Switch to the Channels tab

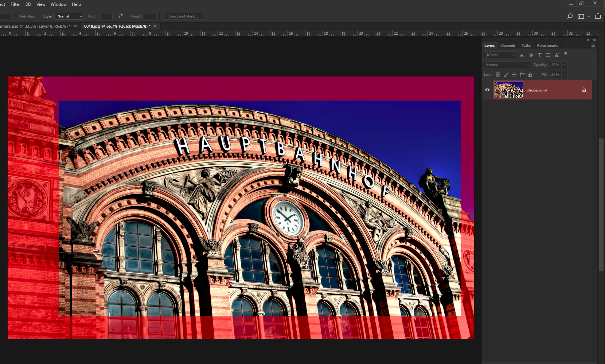pos(508,46)
